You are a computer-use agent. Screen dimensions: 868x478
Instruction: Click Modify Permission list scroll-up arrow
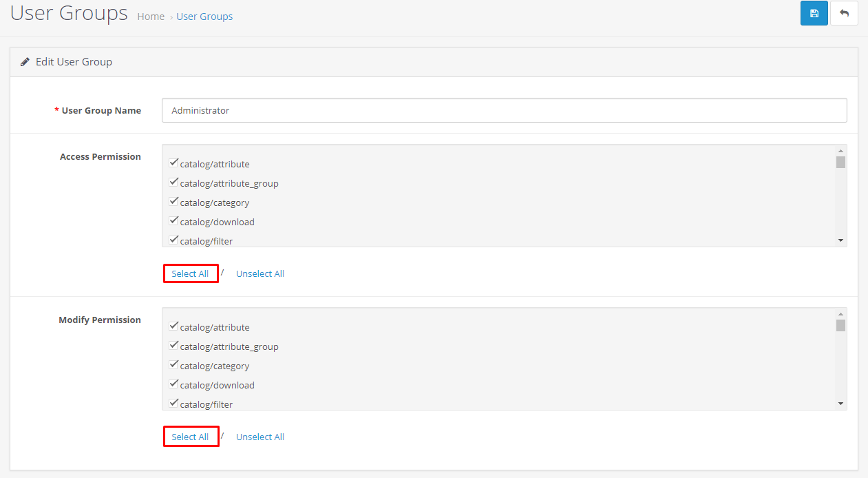[840, 314]
